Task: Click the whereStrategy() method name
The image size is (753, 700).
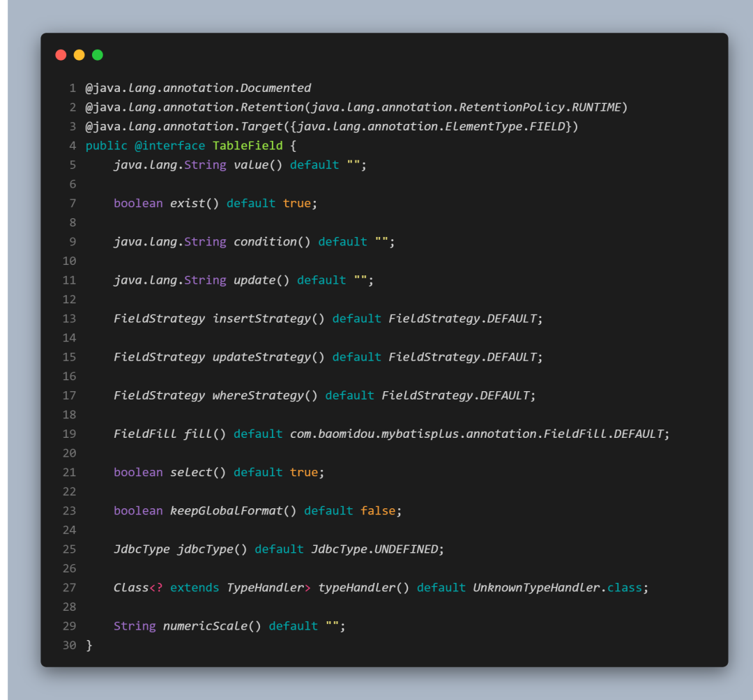Action: click(265, 395)
